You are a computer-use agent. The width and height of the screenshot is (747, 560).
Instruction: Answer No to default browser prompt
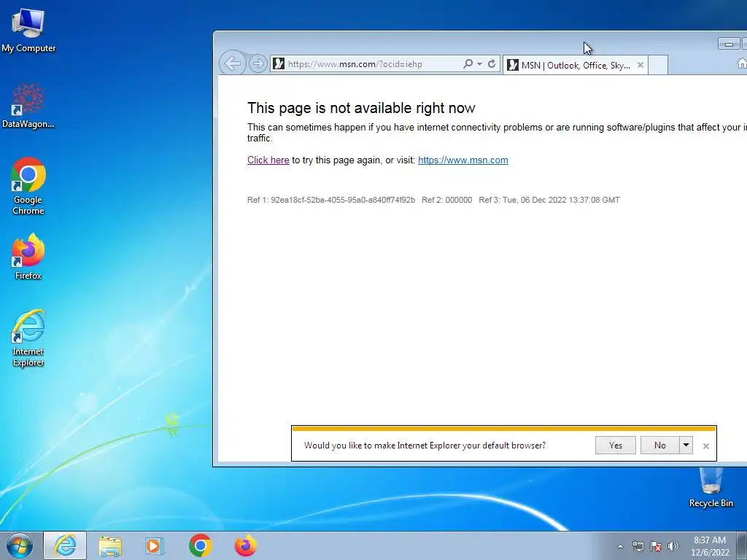[x=659, y=446]
